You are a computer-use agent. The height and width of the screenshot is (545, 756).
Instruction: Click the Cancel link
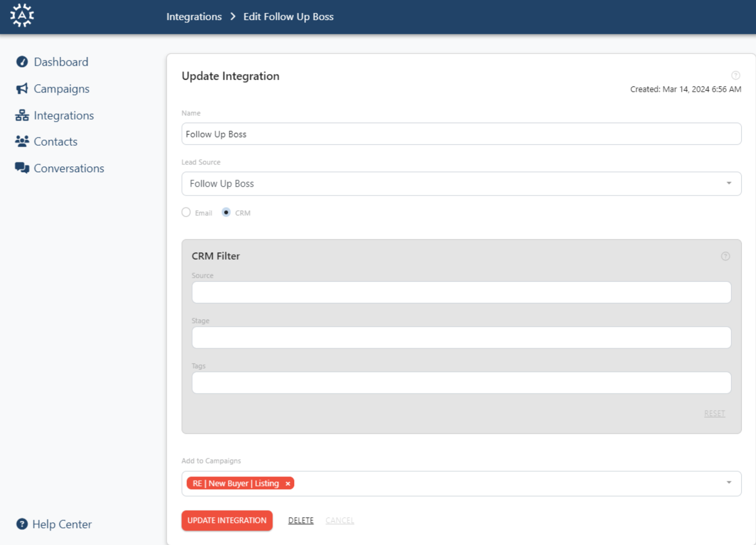340,521
